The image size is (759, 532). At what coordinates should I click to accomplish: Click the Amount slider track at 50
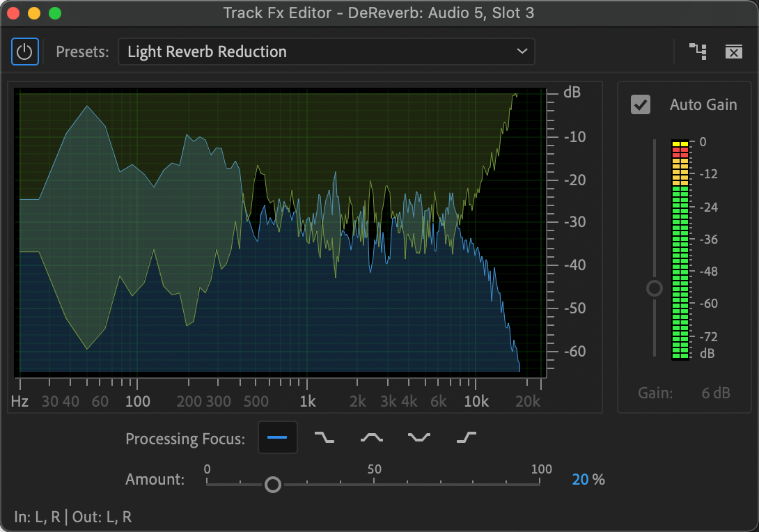[x=375, y=484]
